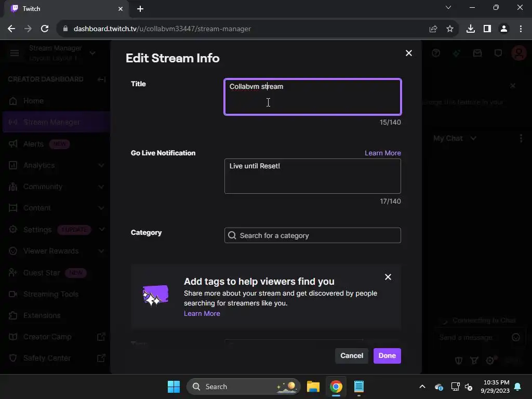Click the help question mark icon
The image size is (532, 399).
pyautogui.click(x=436, y=53)
